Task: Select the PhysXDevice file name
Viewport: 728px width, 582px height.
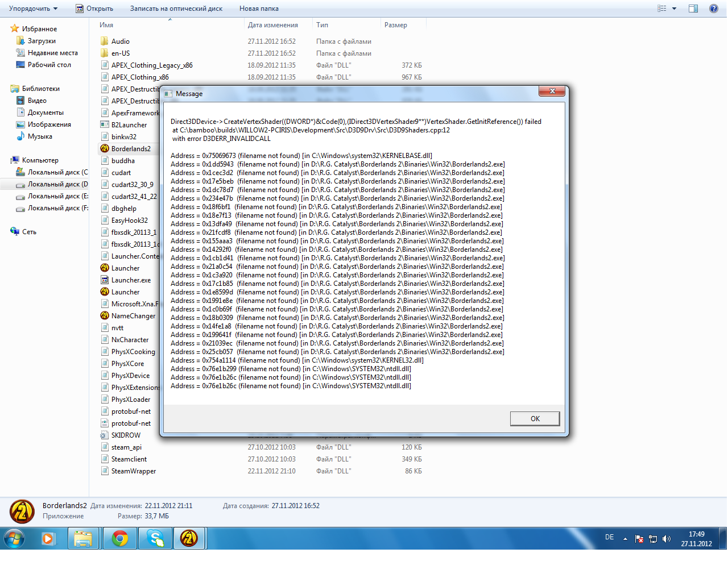Action: click(131, 376)
